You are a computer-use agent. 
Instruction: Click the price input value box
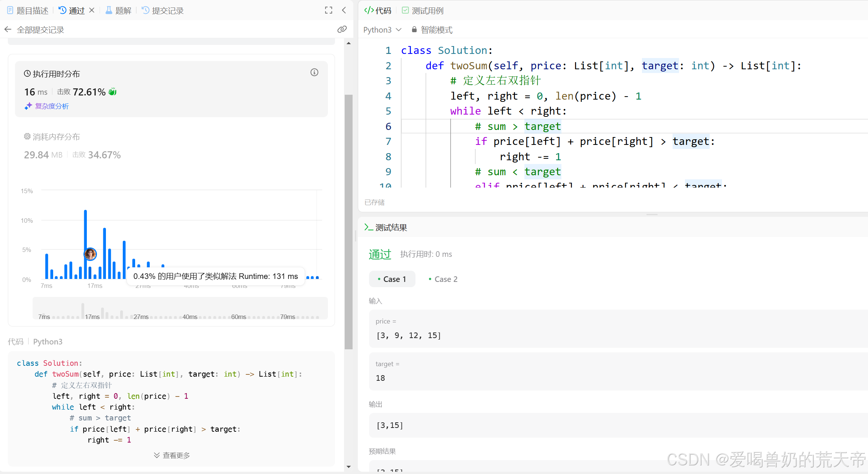[x=618, y=328]
